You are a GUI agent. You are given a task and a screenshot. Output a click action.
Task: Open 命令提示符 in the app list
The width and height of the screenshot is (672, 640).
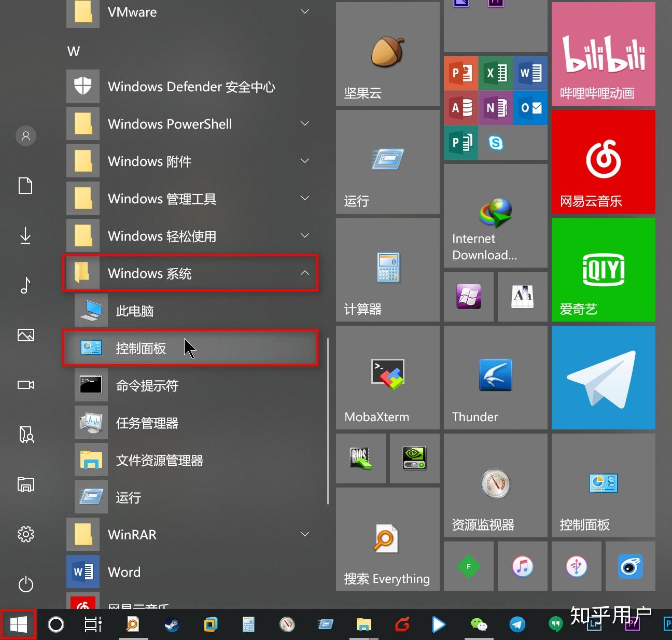191,385
